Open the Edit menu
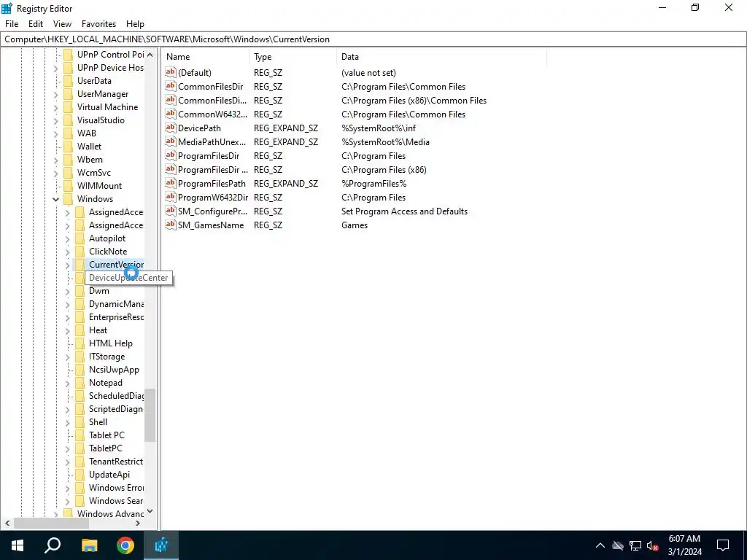 pos(36,24)
